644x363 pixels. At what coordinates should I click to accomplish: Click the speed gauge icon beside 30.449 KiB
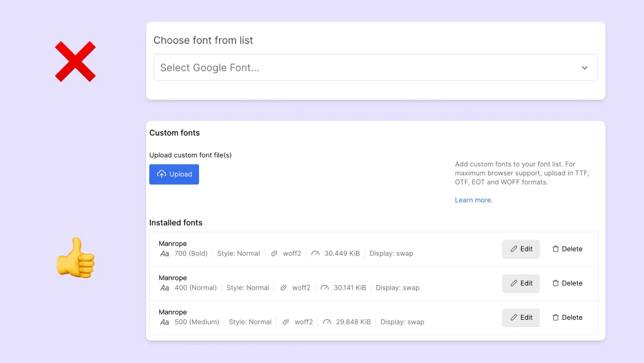pos(315,254)
